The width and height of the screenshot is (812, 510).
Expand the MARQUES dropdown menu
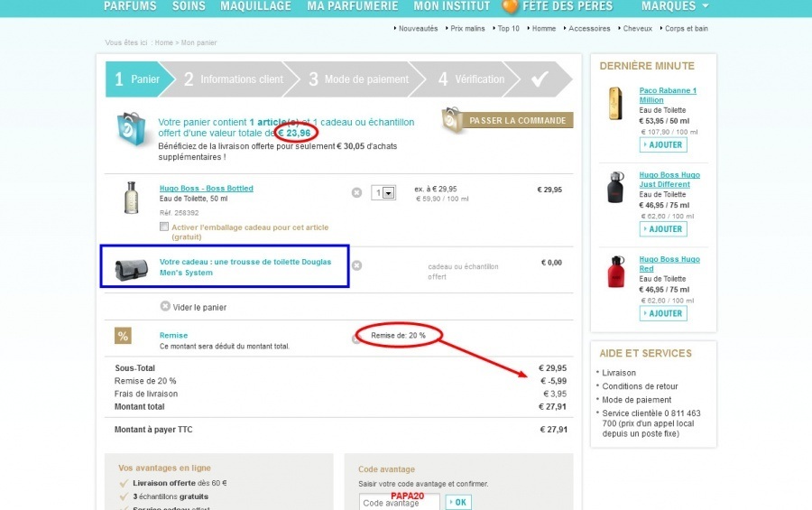click(x=674, y=6)
